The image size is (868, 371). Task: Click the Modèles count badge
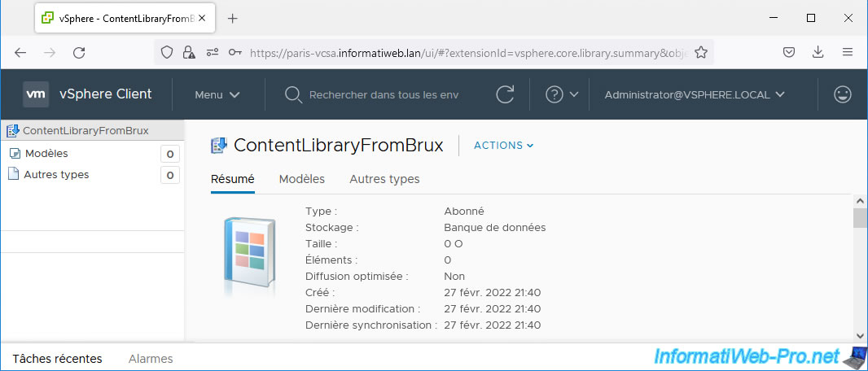pyautogui.click(x=170, y=155)
